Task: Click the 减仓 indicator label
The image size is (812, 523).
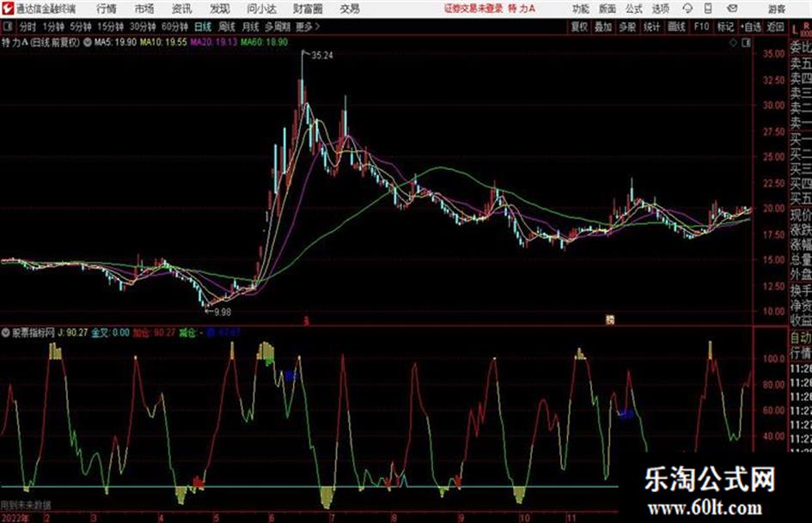Action: pyautogui.click(x=187, y=332)
